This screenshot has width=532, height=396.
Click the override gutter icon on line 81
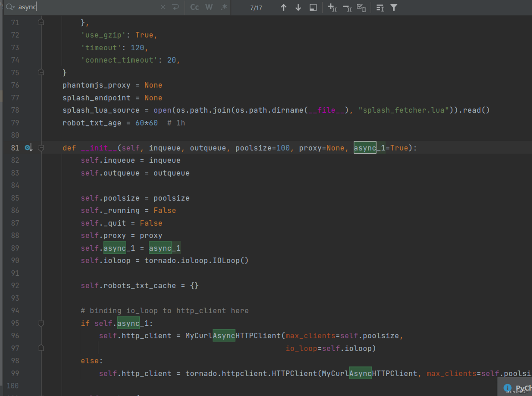[28, 148]
